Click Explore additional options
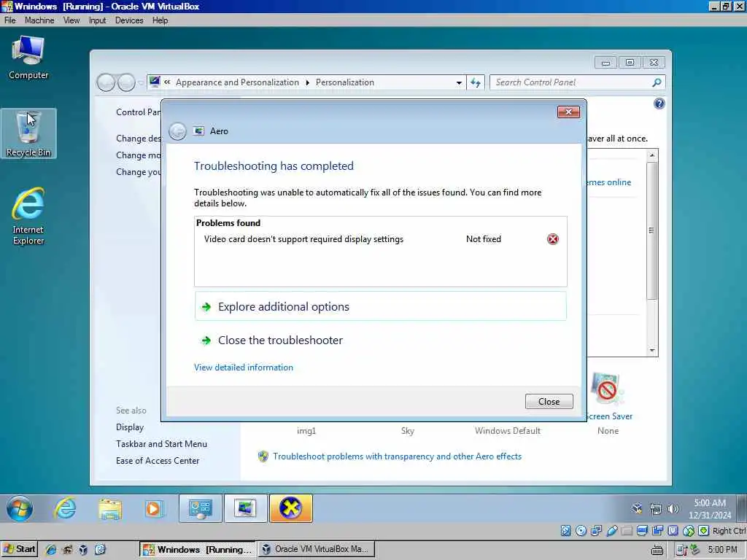Image resolution: width=747 pixels, height=560 pixels. [x=381, y=306]
